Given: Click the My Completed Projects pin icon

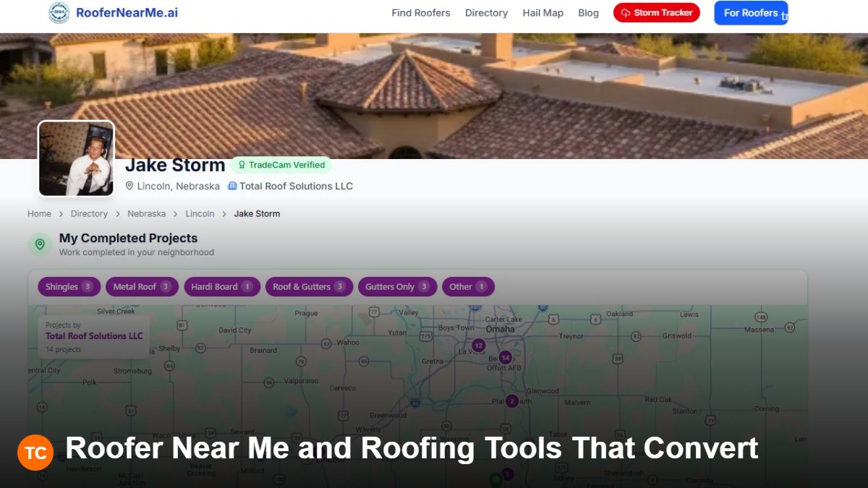Looking at the screenshot, I should pos(40,244).
